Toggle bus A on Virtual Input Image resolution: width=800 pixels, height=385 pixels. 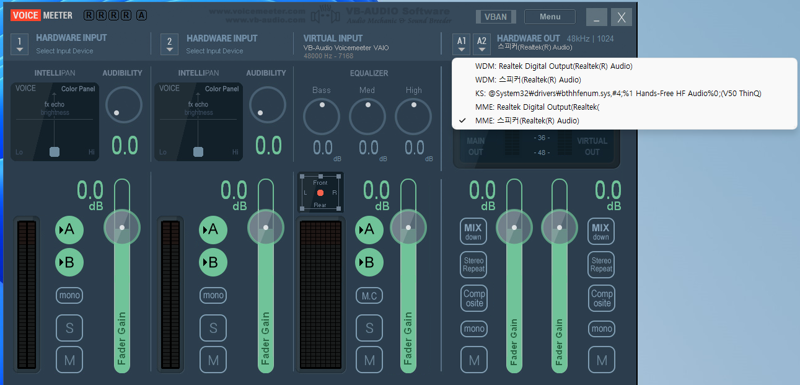(x=369, y=230)
